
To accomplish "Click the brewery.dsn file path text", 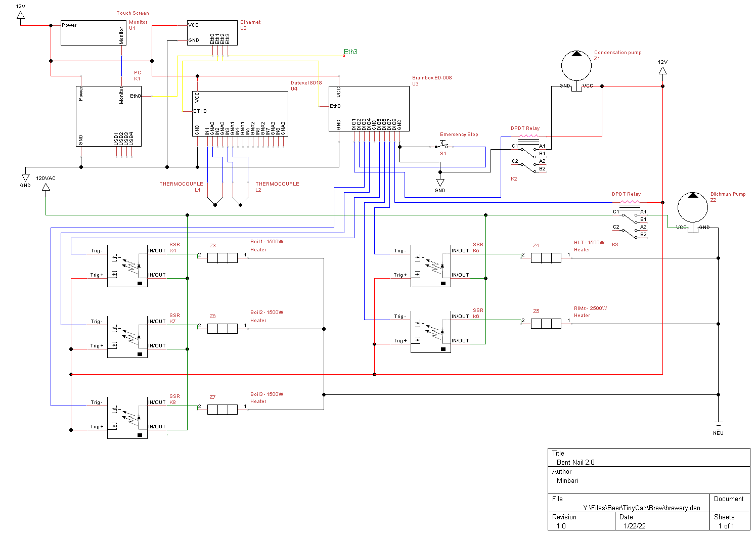I will [642, 508].
